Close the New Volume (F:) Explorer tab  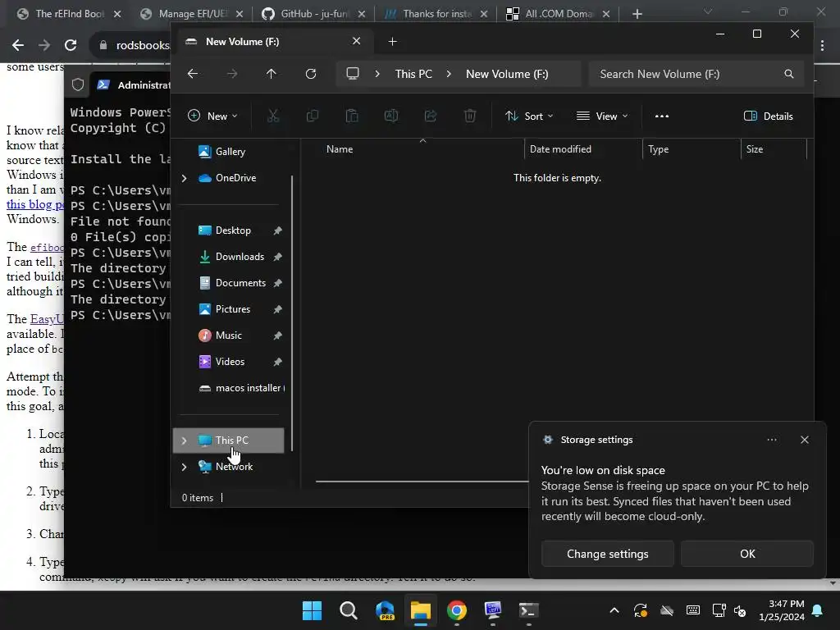(x=356, y=41)
